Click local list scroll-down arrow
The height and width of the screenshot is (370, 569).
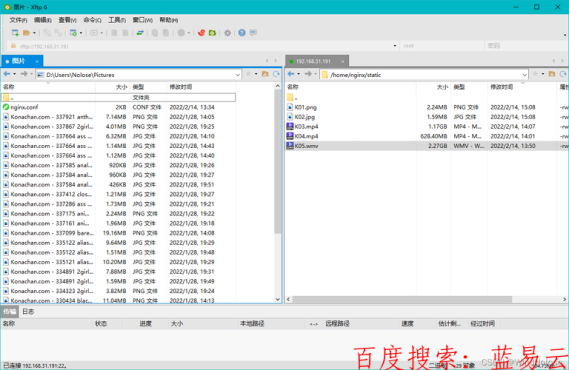278,299
